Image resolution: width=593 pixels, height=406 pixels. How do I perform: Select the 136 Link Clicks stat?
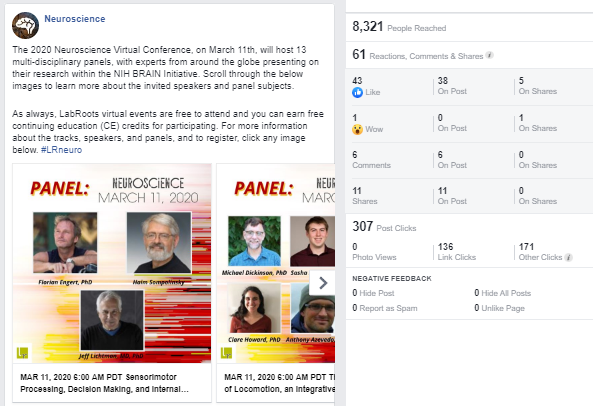pos(456,252)
